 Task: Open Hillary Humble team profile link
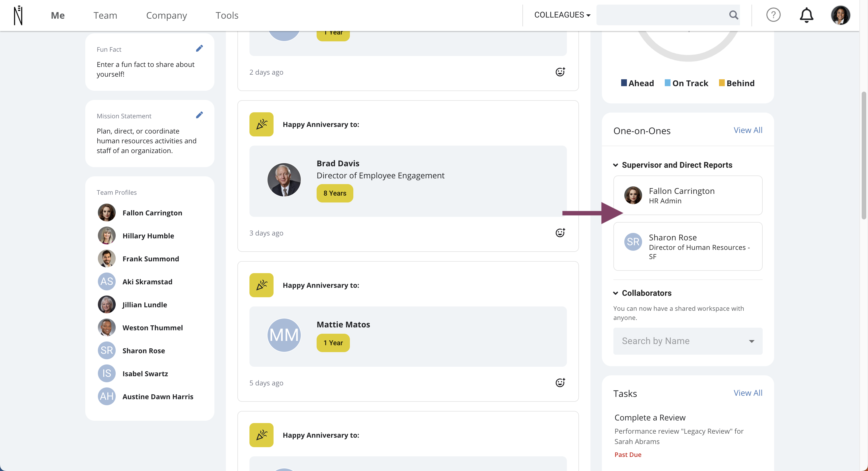tap(148, 236)
